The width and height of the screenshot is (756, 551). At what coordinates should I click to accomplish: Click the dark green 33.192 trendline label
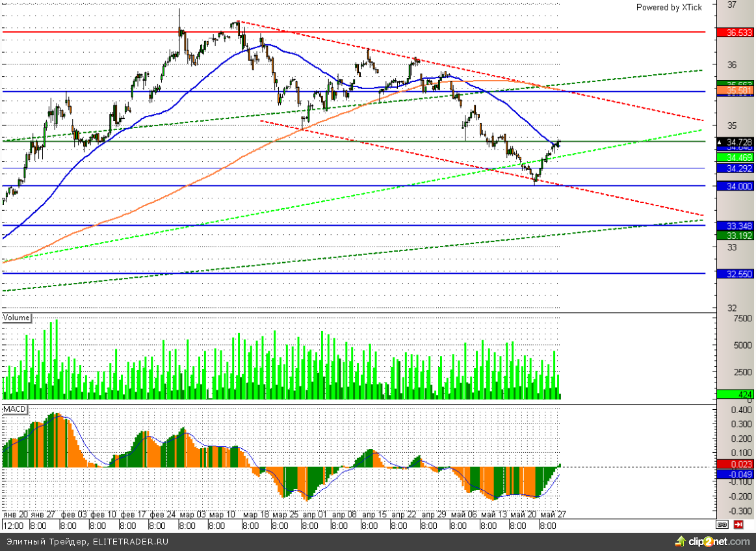coord(735,235)
